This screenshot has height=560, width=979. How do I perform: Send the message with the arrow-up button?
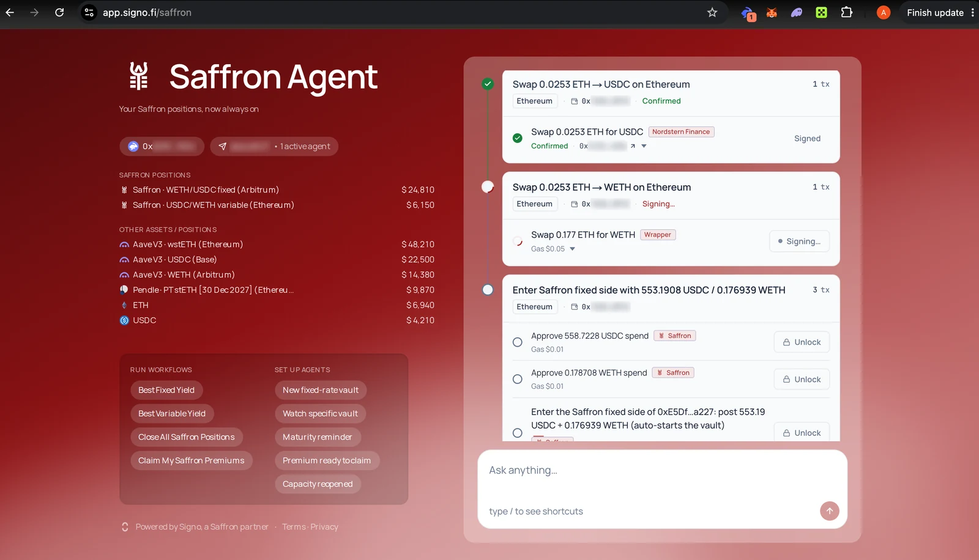pyautogui.click(x=829, y=511)
